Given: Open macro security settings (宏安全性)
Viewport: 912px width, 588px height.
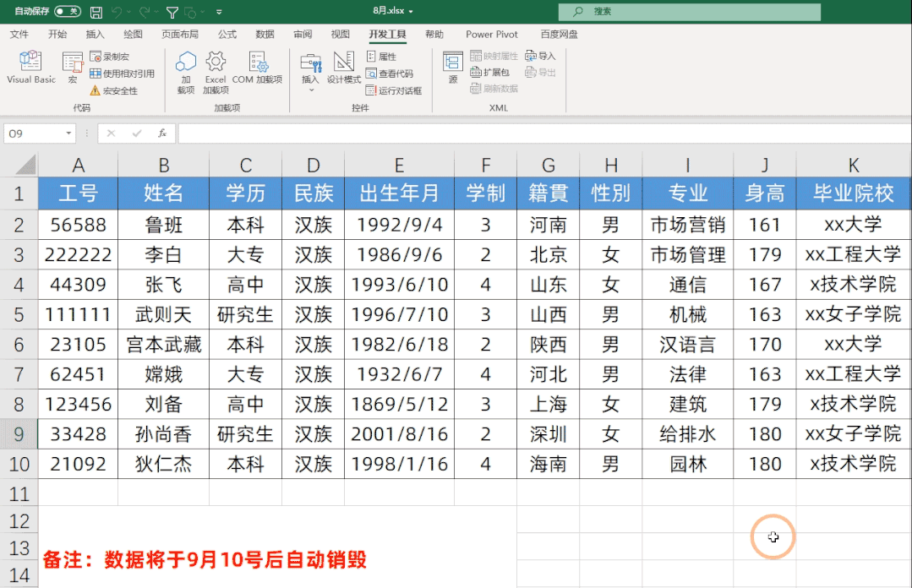Looking at the screenshot, I should click(x=114, y=90).
